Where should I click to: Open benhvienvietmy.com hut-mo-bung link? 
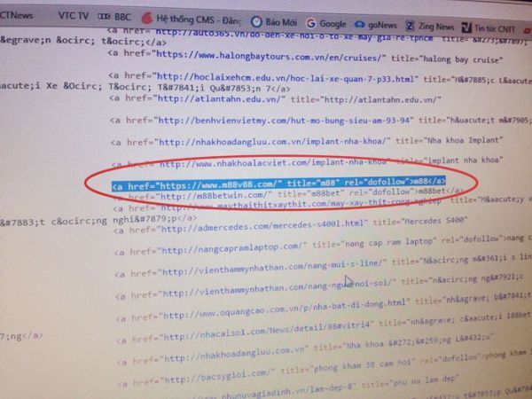[285, 120]
